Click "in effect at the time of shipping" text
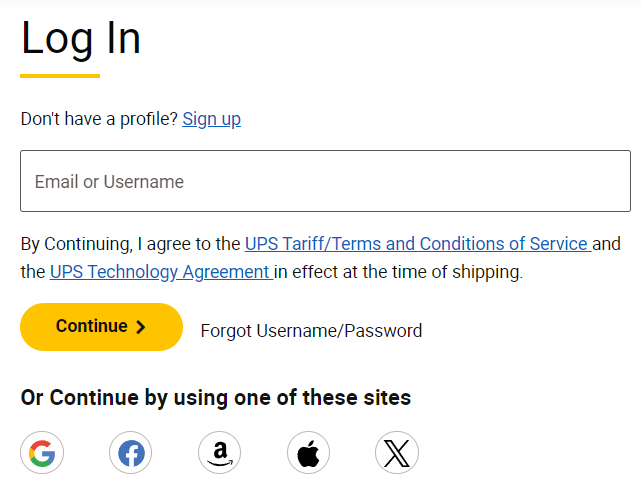This screenshot has height=487, width=641. click(399, 271)
